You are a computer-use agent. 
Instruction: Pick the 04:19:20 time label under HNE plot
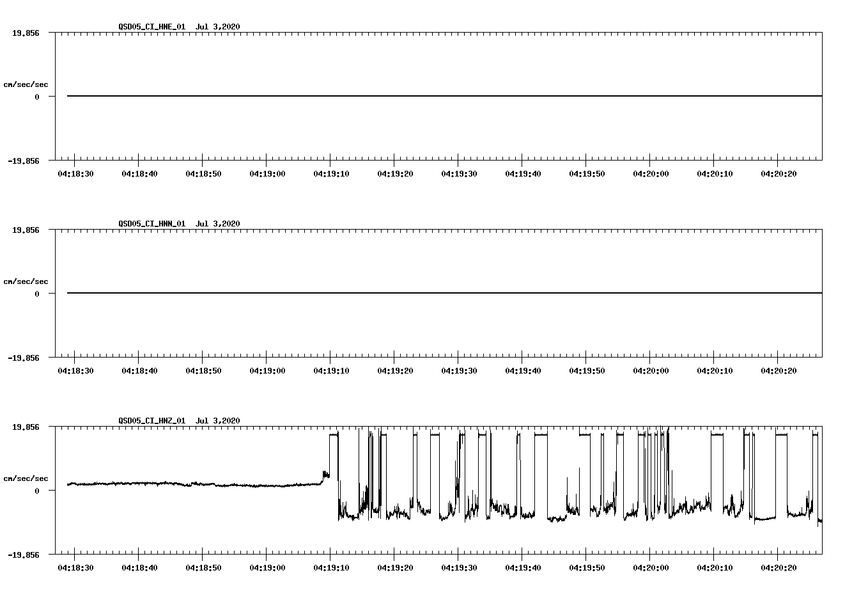click(395, 174)
